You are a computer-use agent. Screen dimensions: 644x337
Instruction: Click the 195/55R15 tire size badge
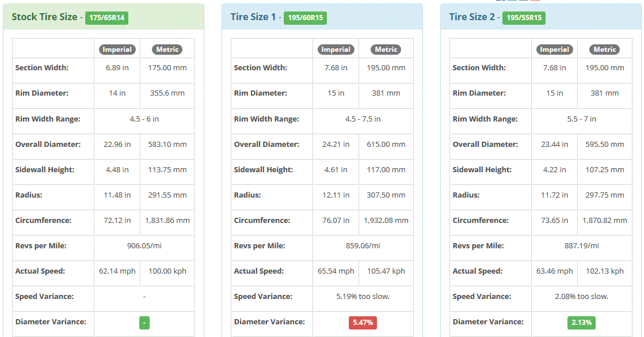point(524,18)
